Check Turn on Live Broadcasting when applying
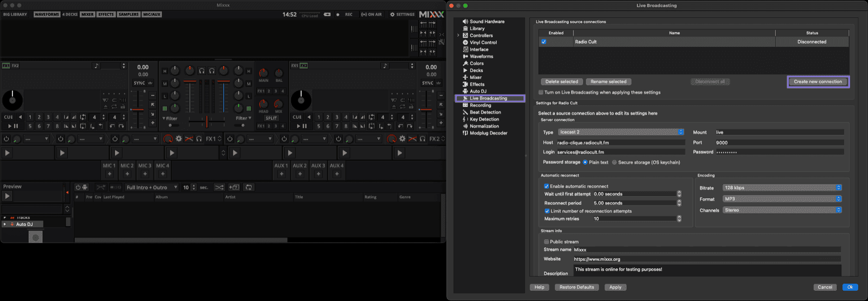This screenshot has width=868, height=301. 541,92
